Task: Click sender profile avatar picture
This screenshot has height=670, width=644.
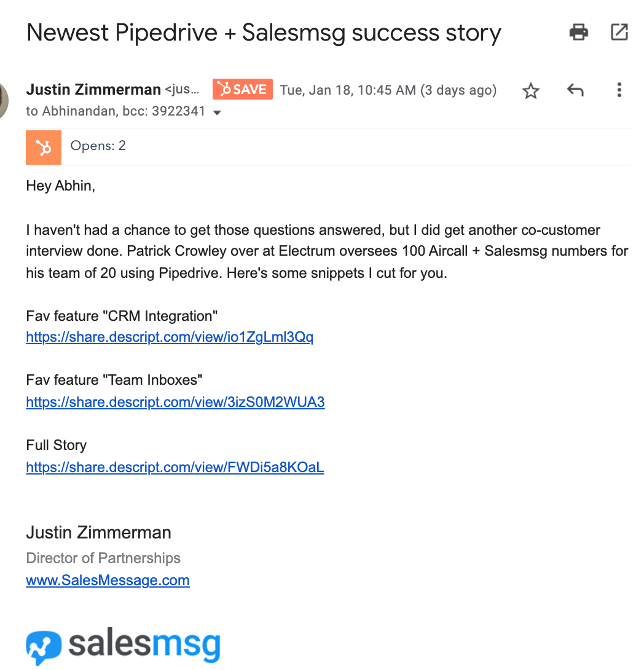Action: tap(4, 101)
